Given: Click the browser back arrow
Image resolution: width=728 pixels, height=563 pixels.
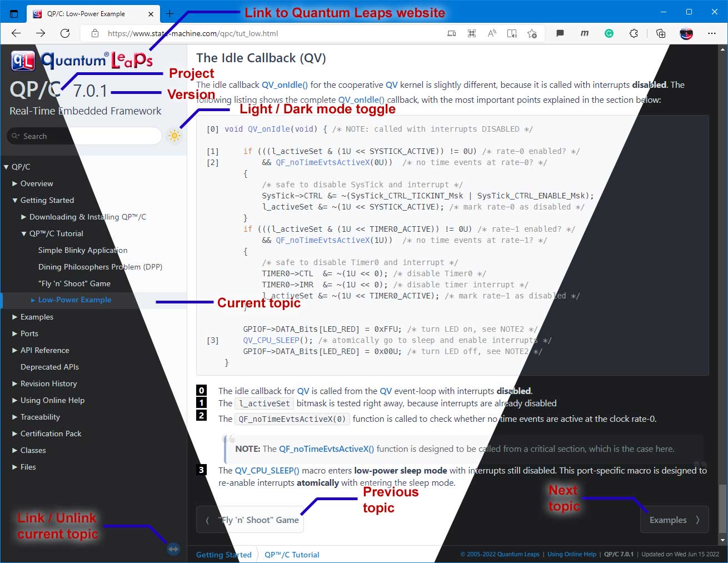Looking at the screenshot, I should pos(16,33).
